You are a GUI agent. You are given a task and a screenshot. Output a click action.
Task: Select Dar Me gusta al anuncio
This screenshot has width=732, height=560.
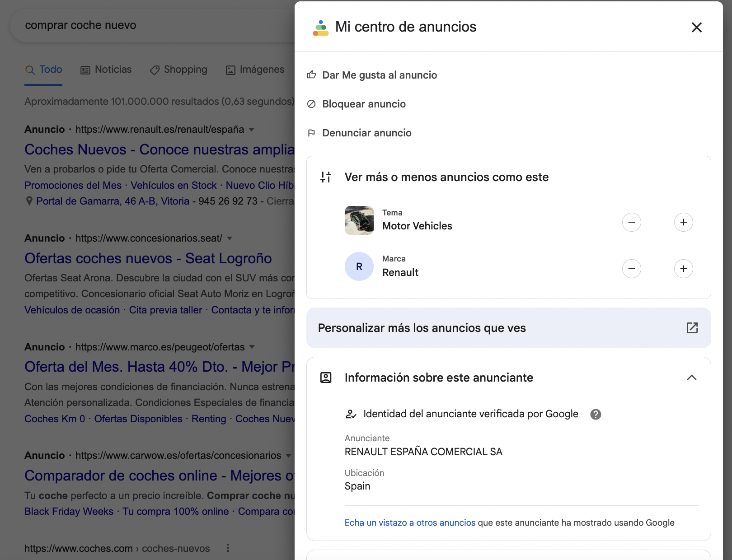coord(380,75)
